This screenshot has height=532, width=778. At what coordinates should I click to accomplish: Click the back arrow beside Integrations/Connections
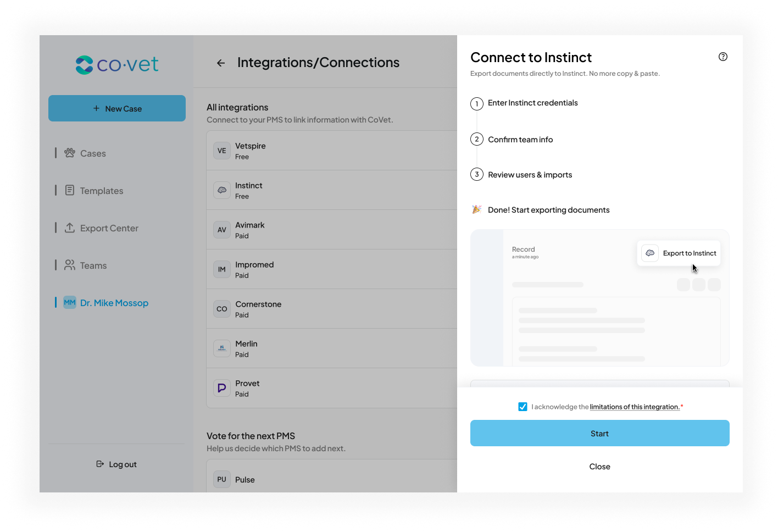coord(221,63)
